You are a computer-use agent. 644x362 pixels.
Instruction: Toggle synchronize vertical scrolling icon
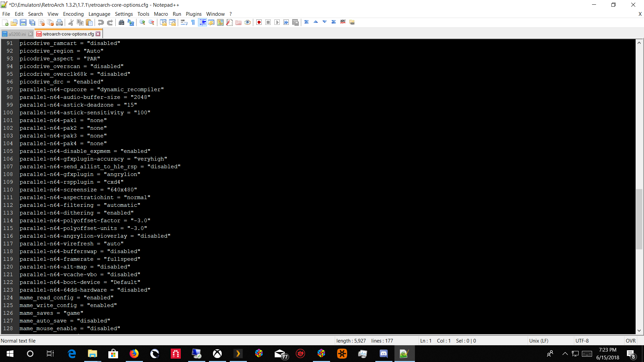pos(163,22)
